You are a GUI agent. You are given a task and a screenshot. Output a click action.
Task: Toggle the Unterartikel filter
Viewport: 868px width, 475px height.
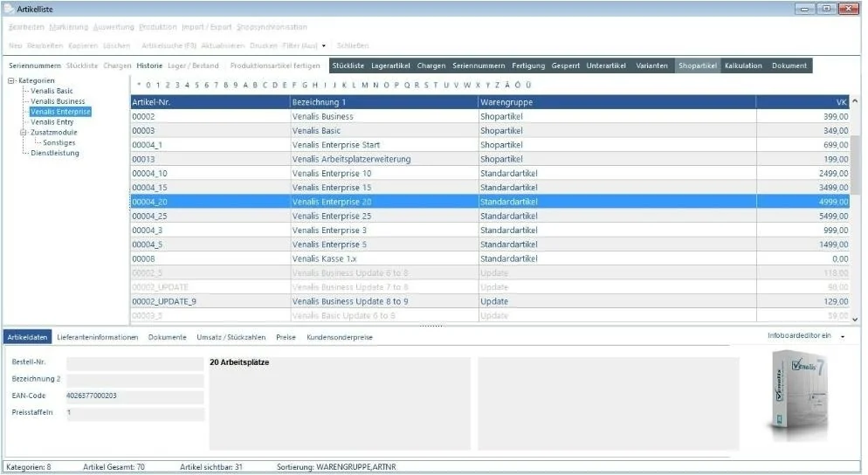[x=606, y=65]
